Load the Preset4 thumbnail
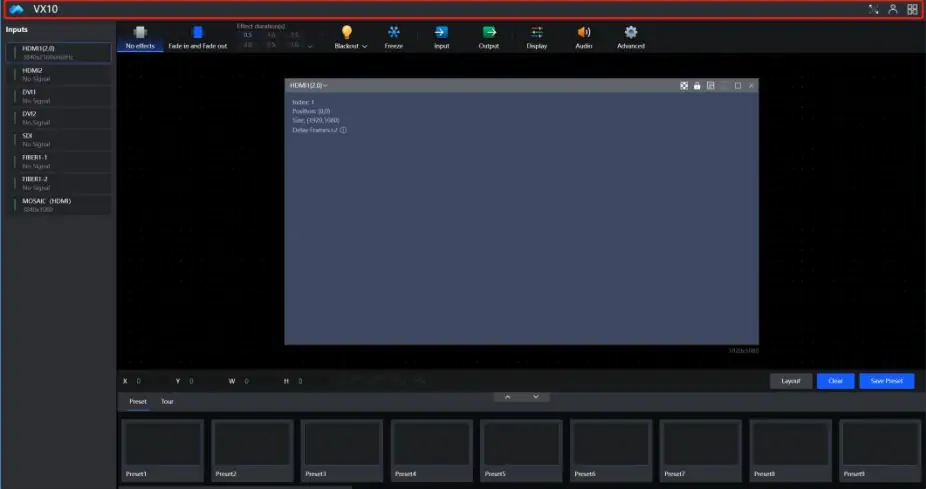 pyautogui.click(x=432, y=450)
